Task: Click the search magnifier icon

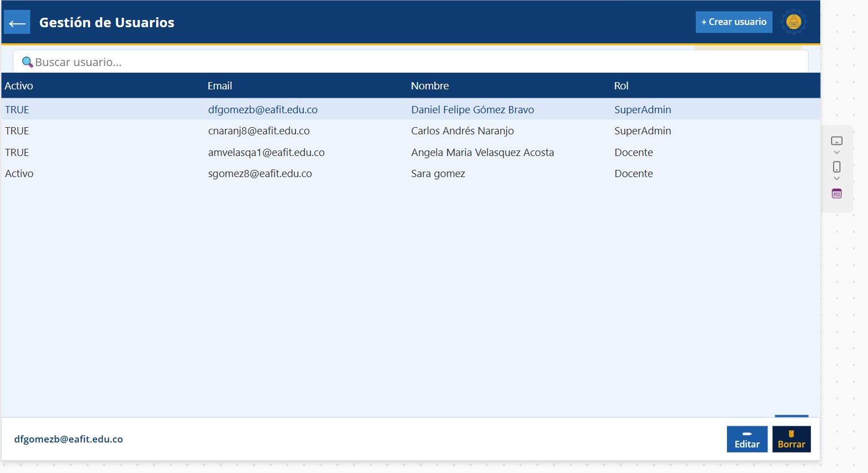Action: pyautogui.click(x=27, y=62)
